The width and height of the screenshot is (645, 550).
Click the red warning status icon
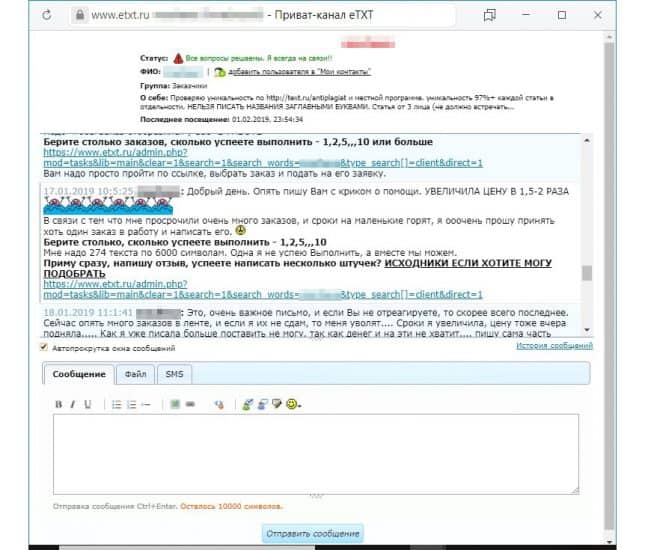(x=178, y=58)
